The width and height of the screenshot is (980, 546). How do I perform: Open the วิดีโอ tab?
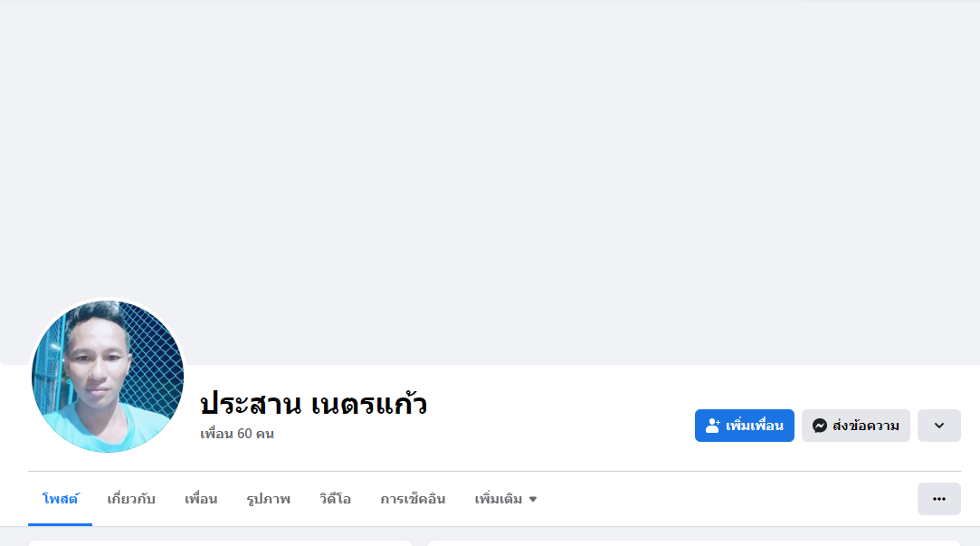click(335, 499)
